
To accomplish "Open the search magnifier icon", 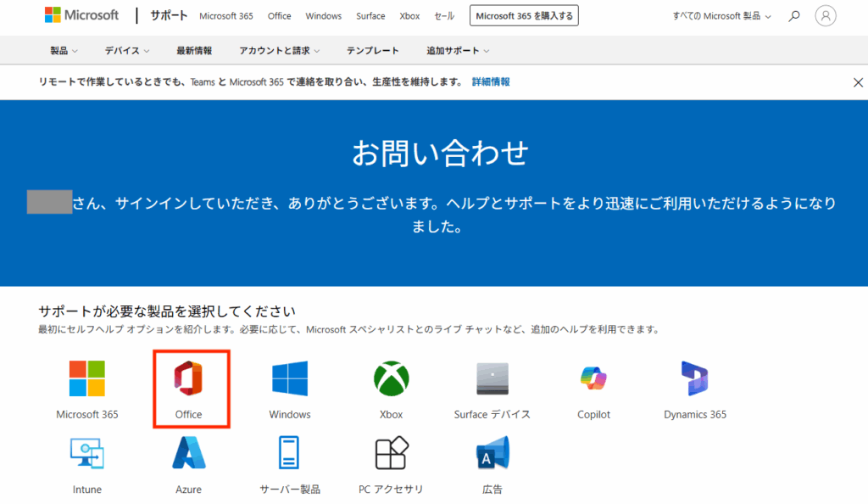I will pos(794,16).
